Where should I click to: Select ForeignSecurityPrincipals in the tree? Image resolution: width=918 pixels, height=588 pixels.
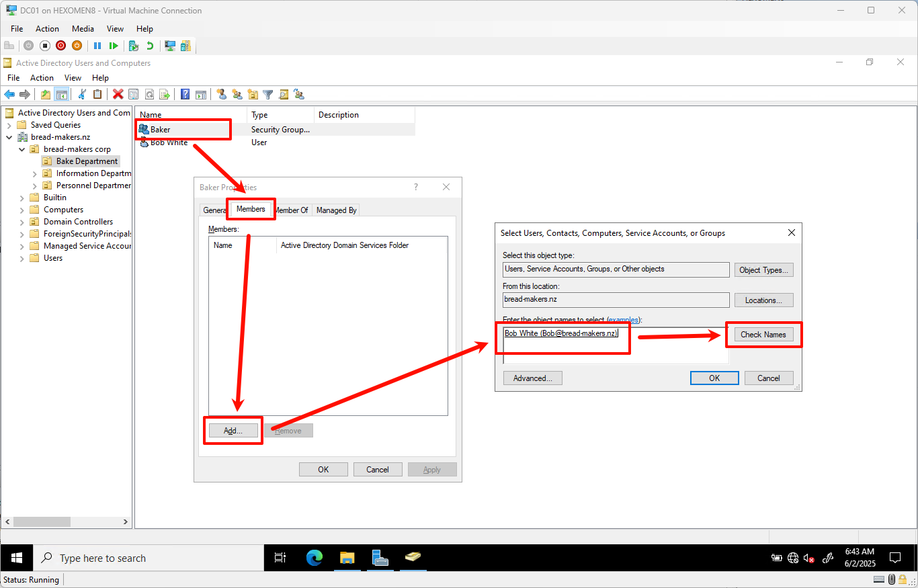[87, 234]
